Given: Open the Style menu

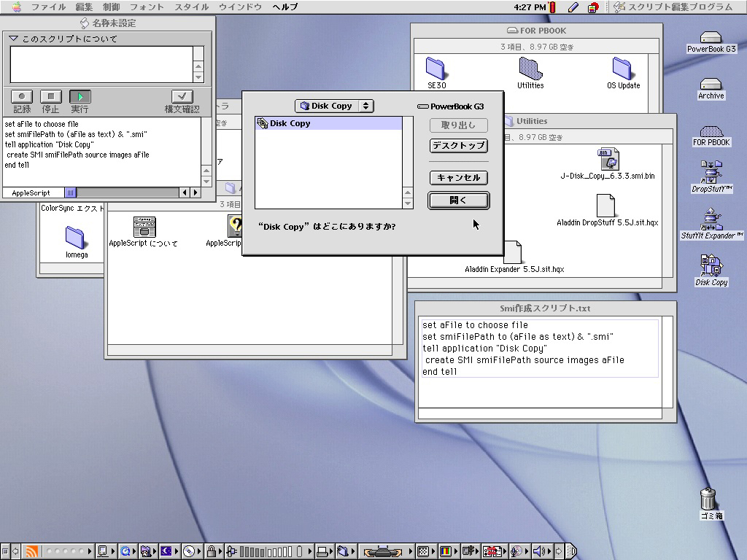Looking at the screenshot, I should [192, 7].
